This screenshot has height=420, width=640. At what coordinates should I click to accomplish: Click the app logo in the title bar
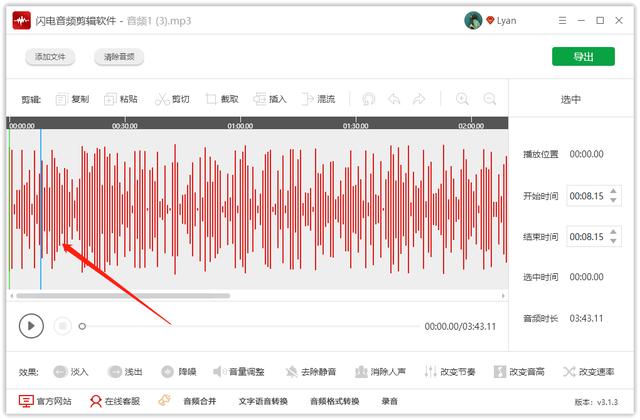pyautogui.click(x=22, y=20)
